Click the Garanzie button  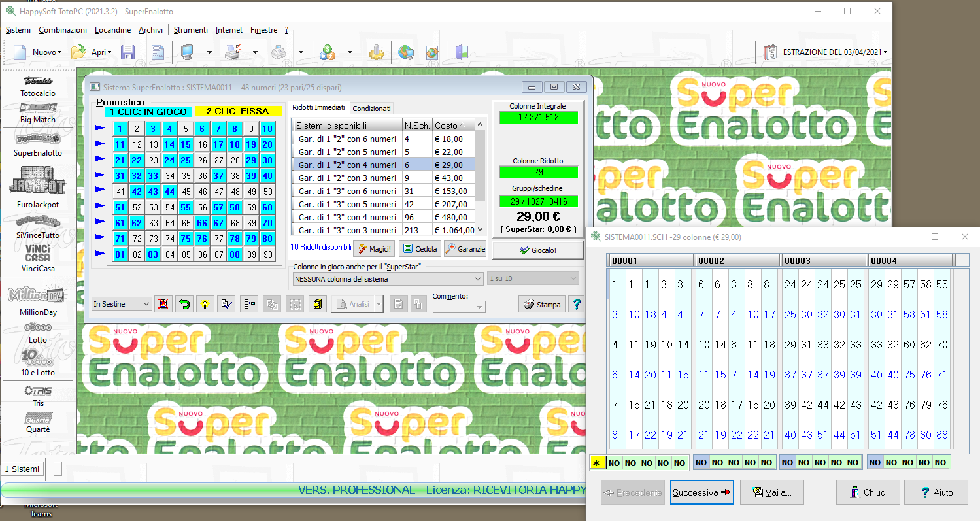(x=465, y=249)
